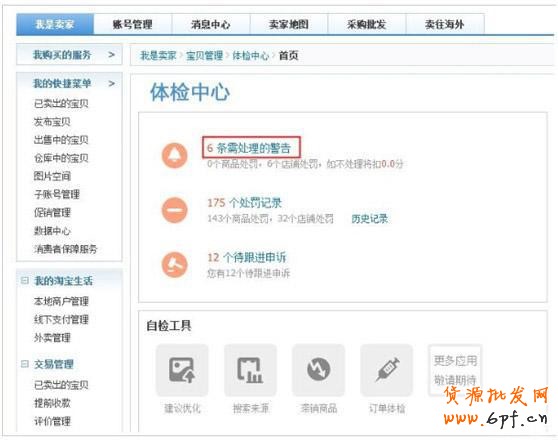Click 宝贝管理 in the breadcrumb

[x=204, y=56]
